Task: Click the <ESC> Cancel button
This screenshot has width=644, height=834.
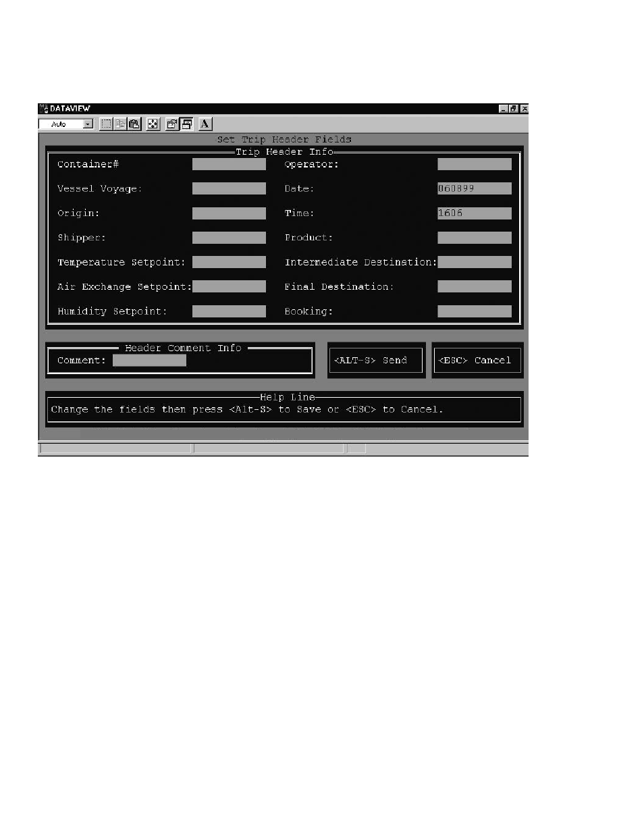Action: tap(477, 360)
